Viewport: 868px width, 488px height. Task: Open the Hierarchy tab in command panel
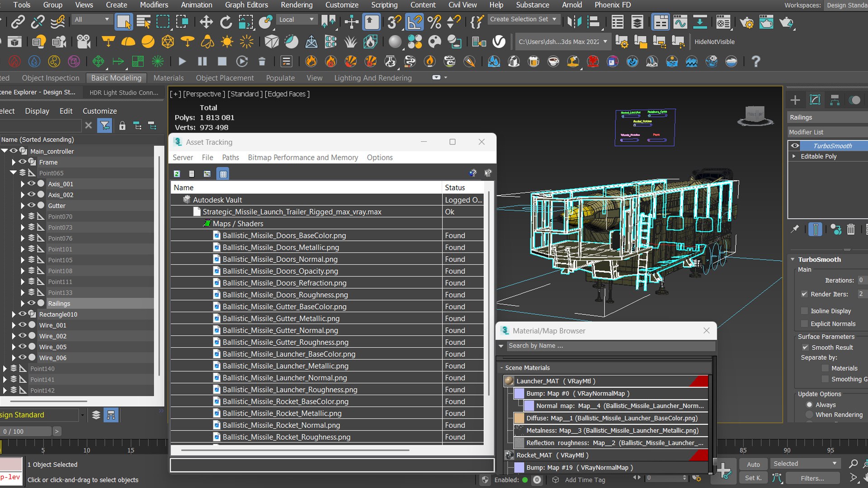click(835, 100)
